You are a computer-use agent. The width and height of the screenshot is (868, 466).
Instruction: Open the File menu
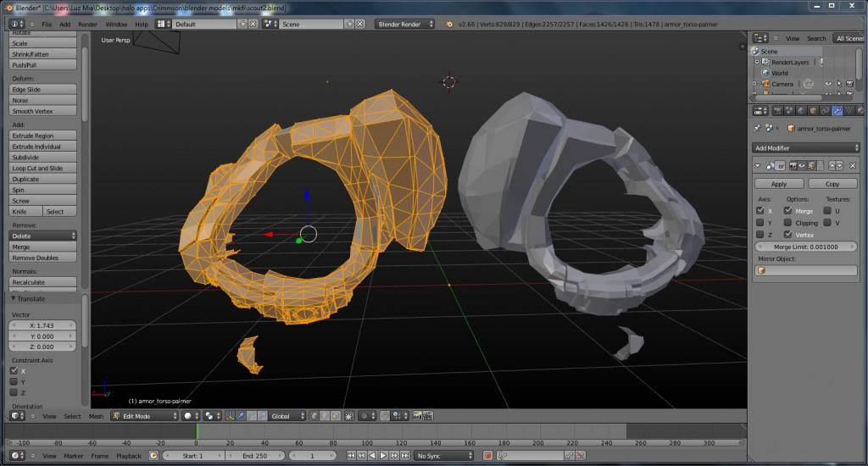[x=47, y=25]
